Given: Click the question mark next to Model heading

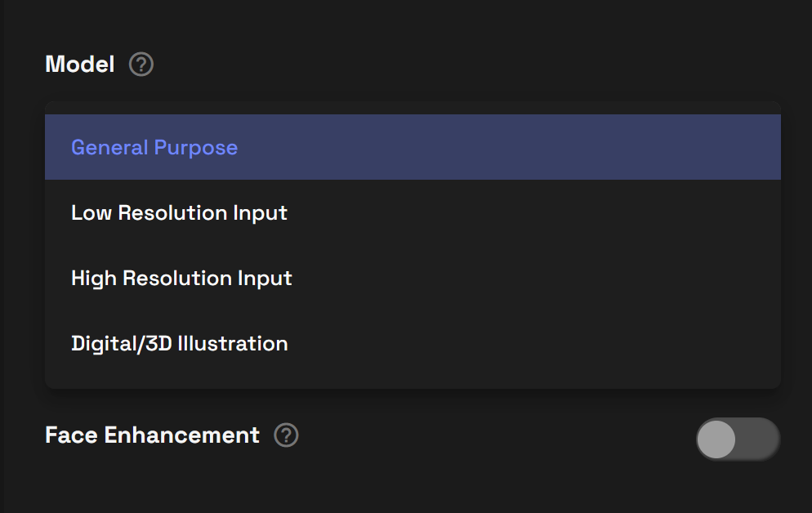Looking at the screenshot, I should [x=141, y=65].
